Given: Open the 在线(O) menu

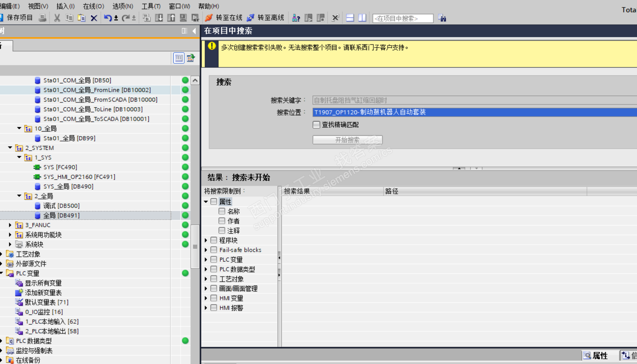Looking at the screenshot, I should click(x=93, y=6).
